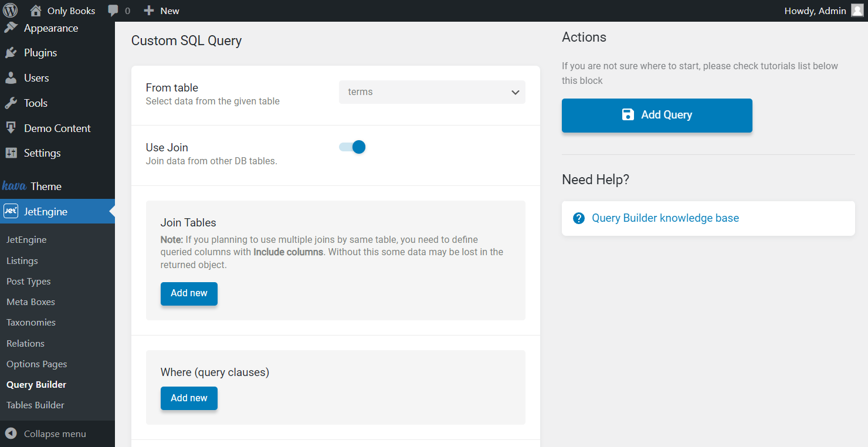Open Meta Boxes submenu
868x447 pixels.
pos(30,302)
